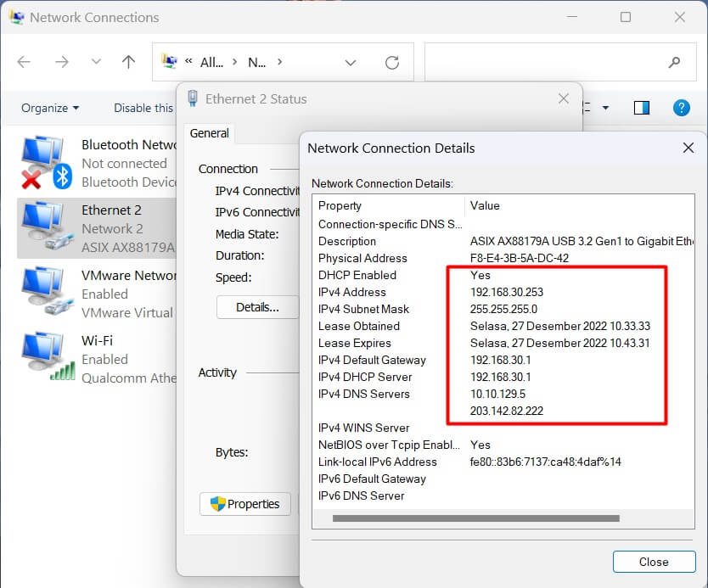Screen dimensions: 708x588
Task: Switch to the General tab
Action: [209, 133]
